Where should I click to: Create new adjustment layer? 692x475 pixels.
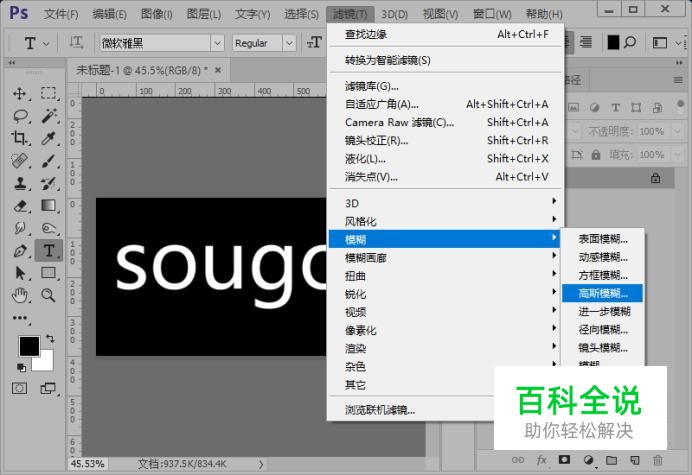(x=588, y=460)
